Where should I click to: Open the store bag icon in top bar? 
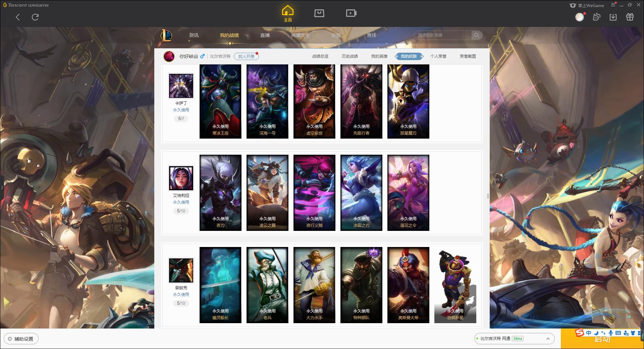coord(319,13)
